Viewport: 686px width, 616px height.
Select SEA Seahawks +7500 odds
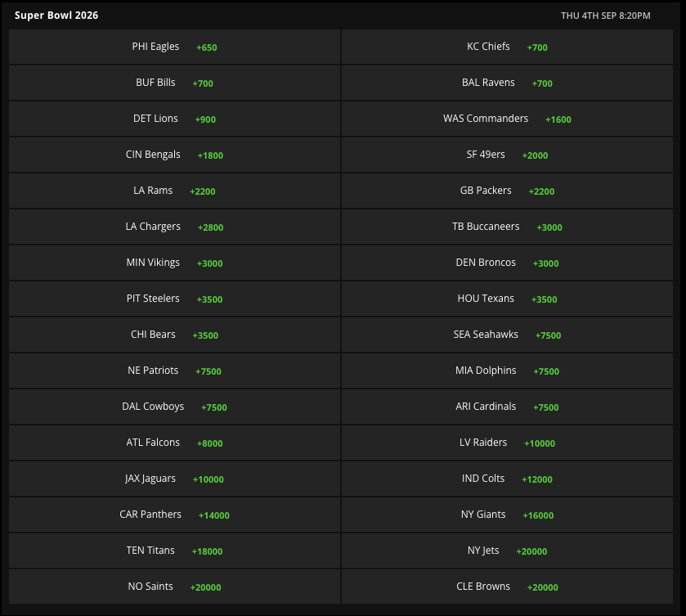click(x=507, y=335)
